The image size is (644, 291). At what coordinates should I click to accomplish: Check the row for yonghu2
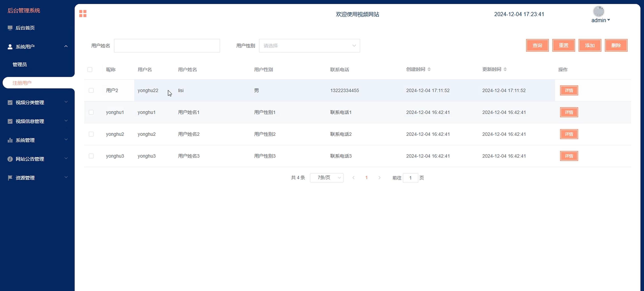click(91, 134)
